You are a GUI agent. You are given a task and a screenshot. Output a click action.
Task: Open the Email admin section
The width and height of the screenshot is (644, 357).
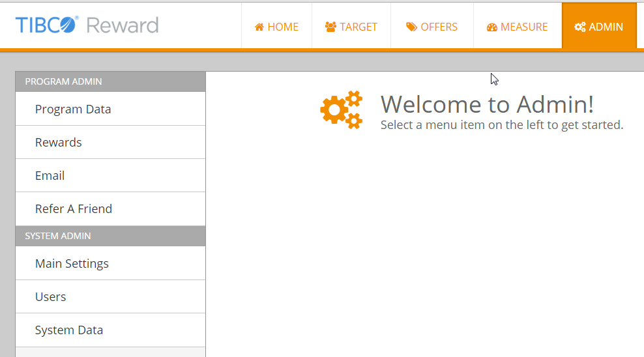click(110, 175)
